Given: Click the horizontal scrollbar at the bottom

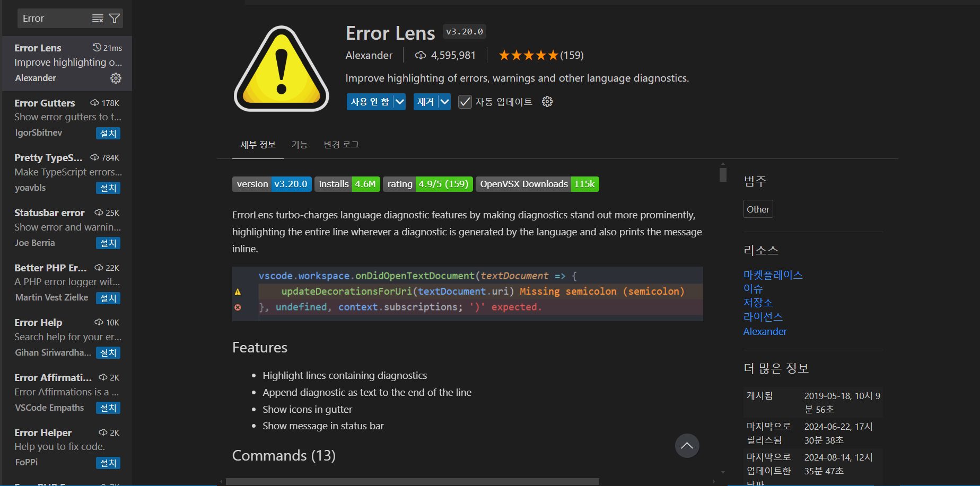Looking at the screenshot, I should [x=413, y=482].
